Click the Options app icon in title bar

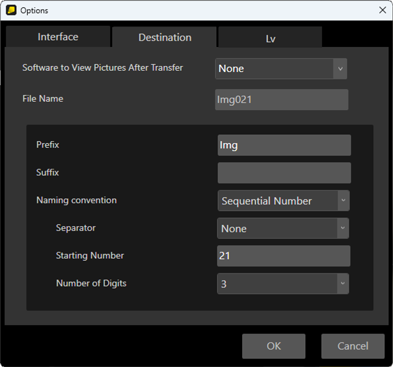11,10
